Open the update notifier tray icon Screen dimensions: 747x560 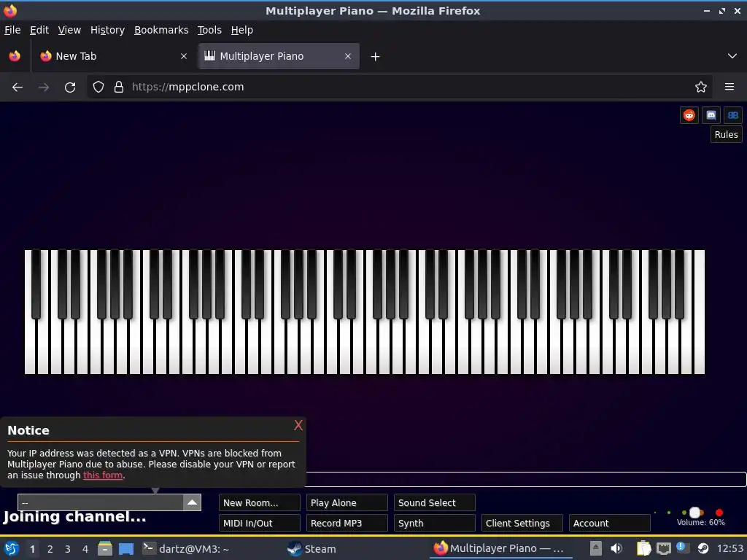pos(683,548)
